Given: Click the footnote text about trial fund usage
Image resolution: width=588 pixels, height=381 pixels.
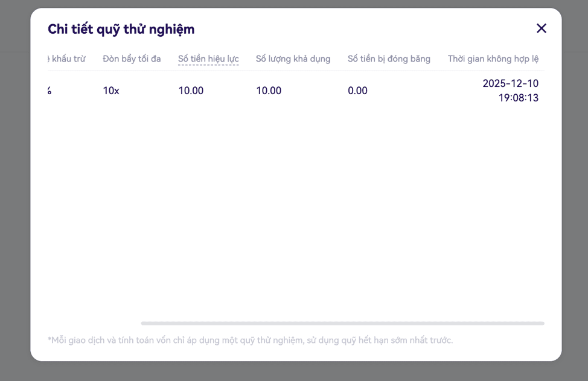Looking at the screenshot, I should tap(250, 341).
